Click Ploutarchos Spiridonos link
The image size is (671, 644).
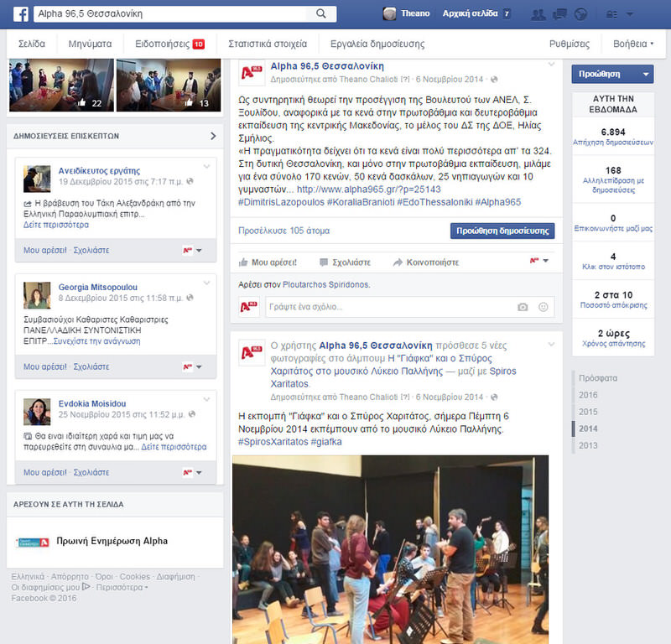tap(325, 284)
